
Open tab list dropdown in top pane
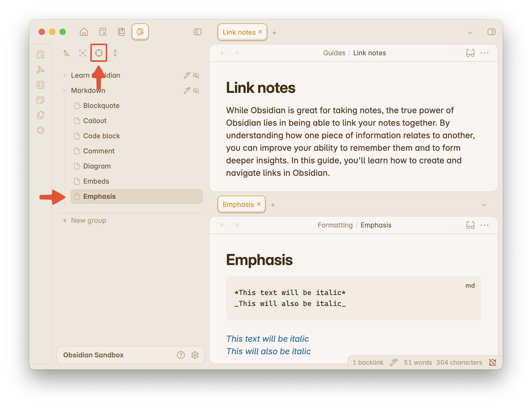tap(470, 33)
